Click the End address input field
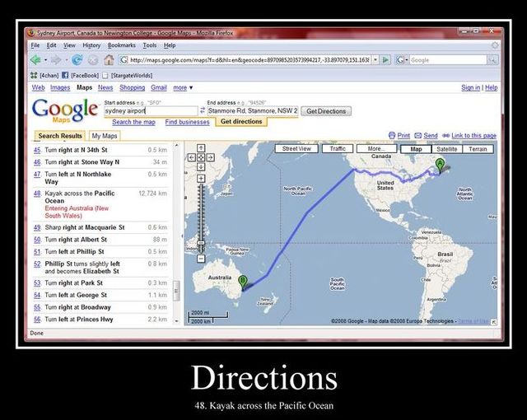The height and width of the screenshot is (420, 527). click(x=253, y=111)
